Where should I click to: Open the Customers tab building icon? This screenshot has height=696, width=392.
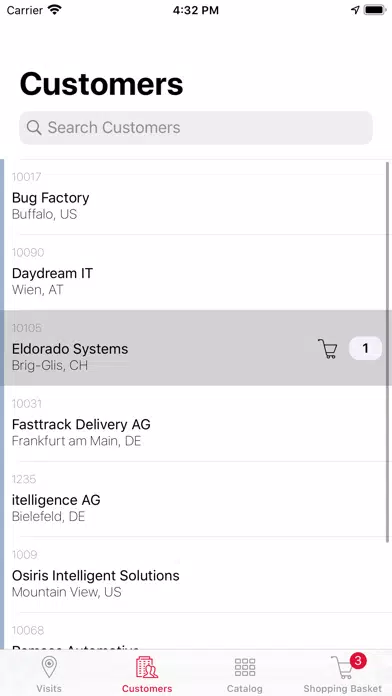point(147,667)
